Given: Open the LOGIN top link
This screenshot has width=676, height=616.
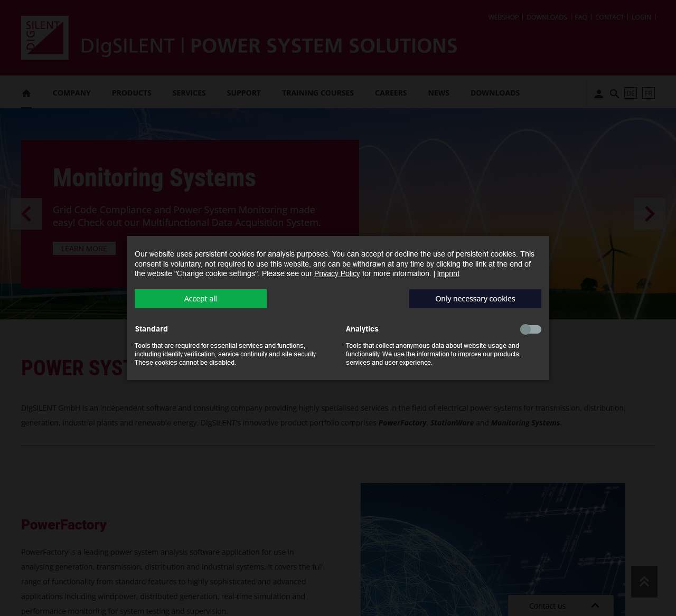Looking at the screenshot, I should click(641, 17).
